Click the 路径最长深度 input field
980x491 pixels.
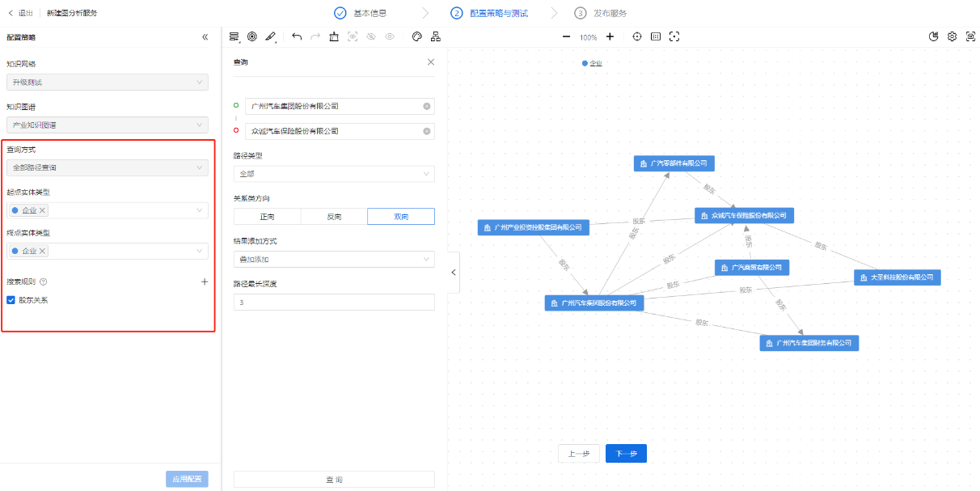point(334,303)
